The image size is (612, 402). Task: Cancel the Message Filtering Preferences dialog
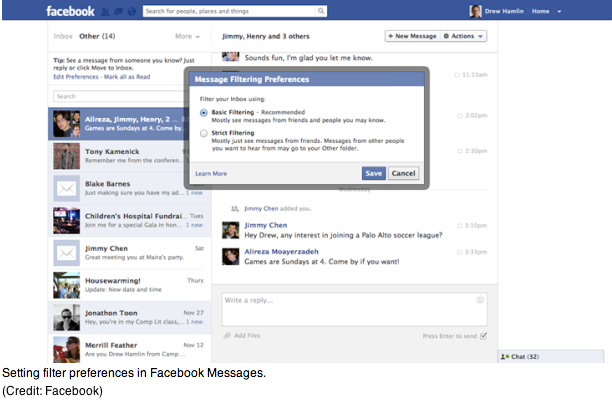(404, 173)
